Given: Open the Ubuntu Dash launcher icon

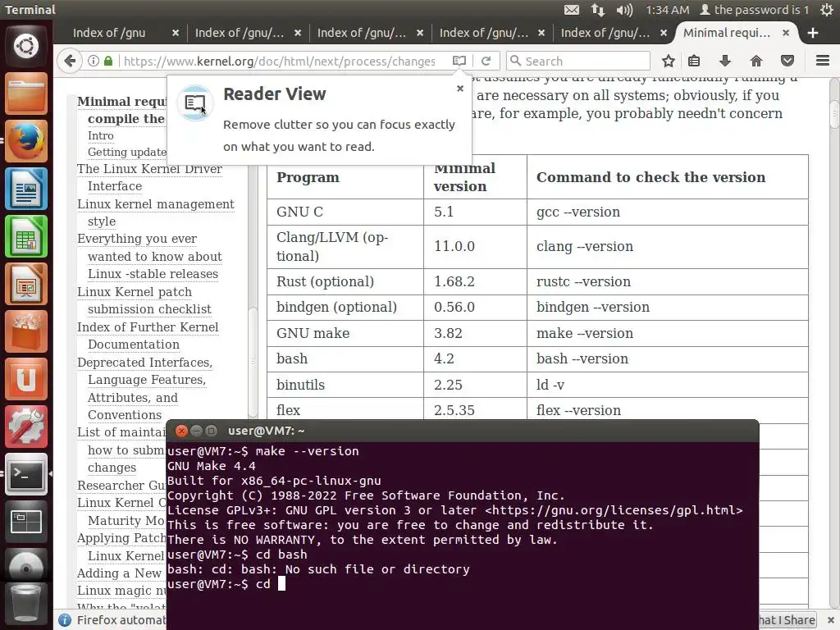Looking at the screenshot, I should pos(25,46).
